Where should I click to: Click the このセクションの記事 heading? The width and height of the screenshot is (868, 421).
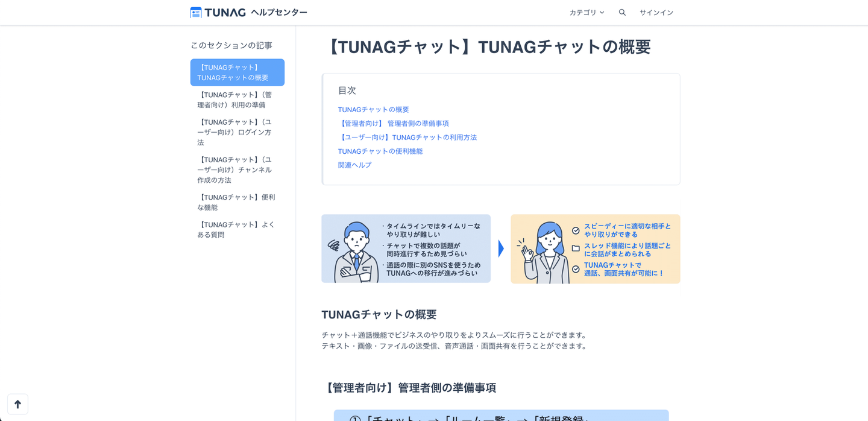(x=231, y=45)
